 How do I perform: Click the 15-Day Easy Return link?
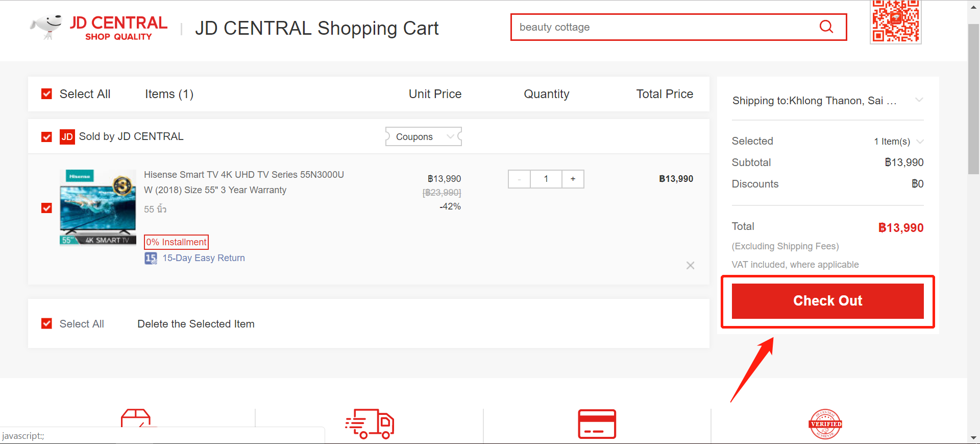[204, 258]
